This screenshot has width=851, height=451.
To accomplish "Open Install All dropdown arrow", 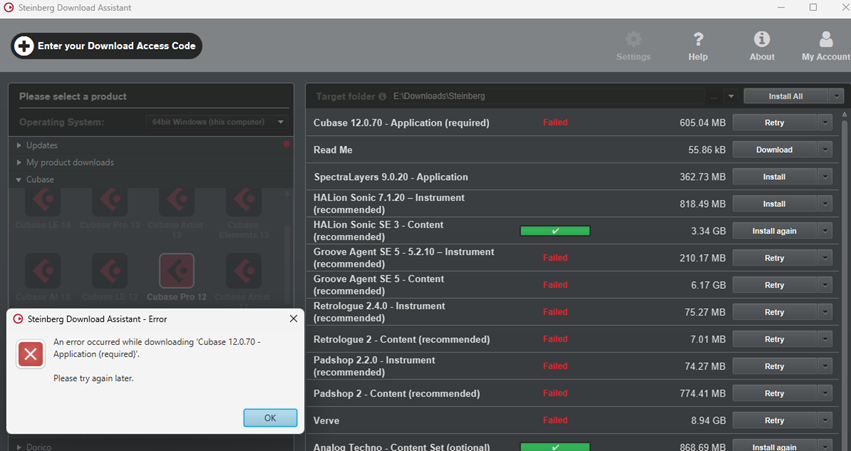I will click(x=836, y=96).
